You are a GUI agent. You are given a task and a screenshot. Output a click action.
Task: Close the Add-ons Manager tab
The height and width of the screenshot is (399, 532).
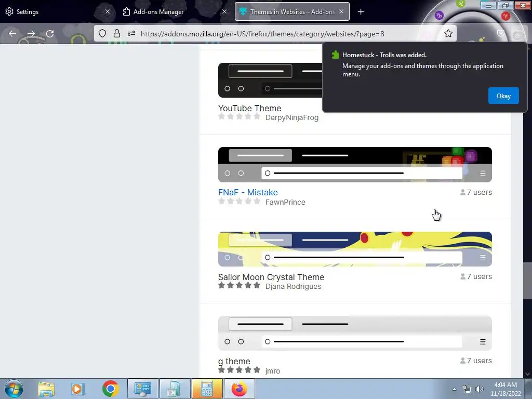coord(224,11)
